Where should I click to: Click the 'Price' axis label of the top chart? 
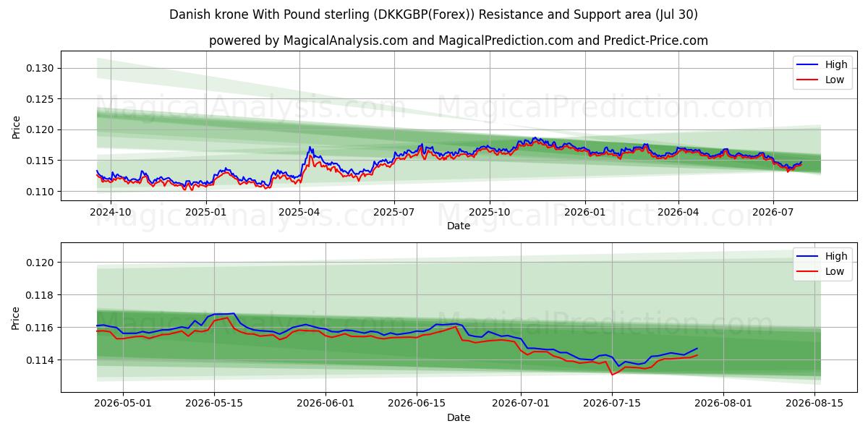point(16,126)
